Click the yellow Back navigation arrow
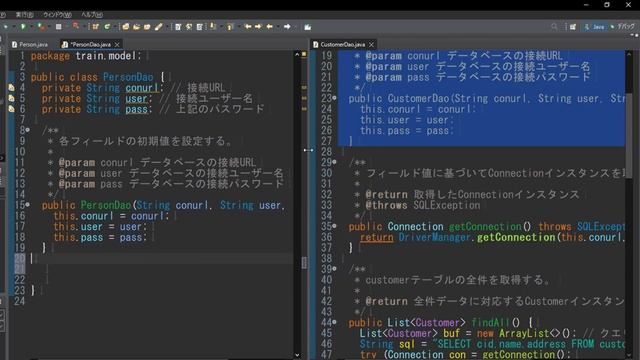Image resolution: width=640 pixels, height=360 pixels. click(269, 27)
